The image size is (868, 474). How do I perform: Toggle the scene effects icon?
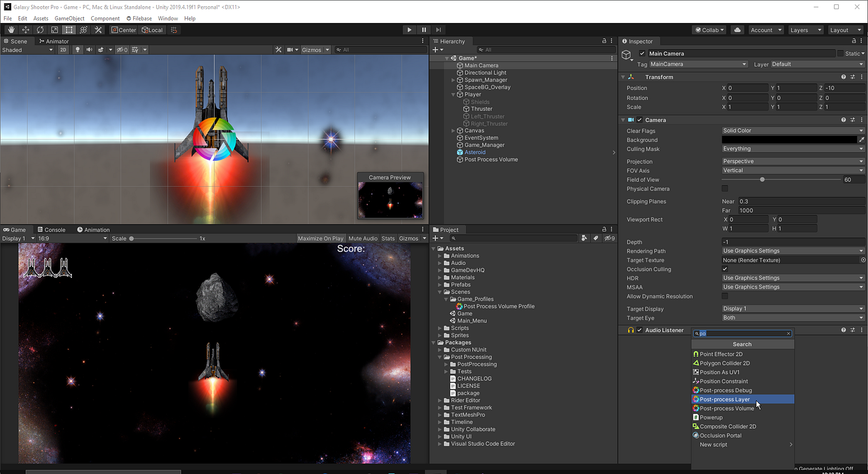101,50
